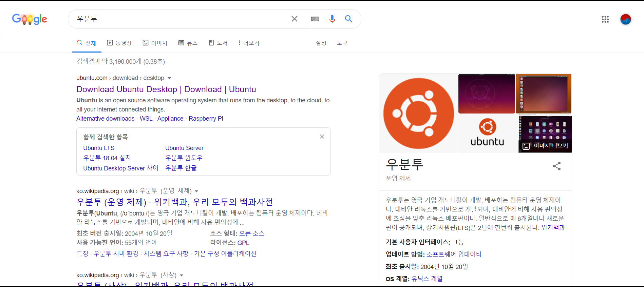Search related term Ubuntu Server

[184, 148]
